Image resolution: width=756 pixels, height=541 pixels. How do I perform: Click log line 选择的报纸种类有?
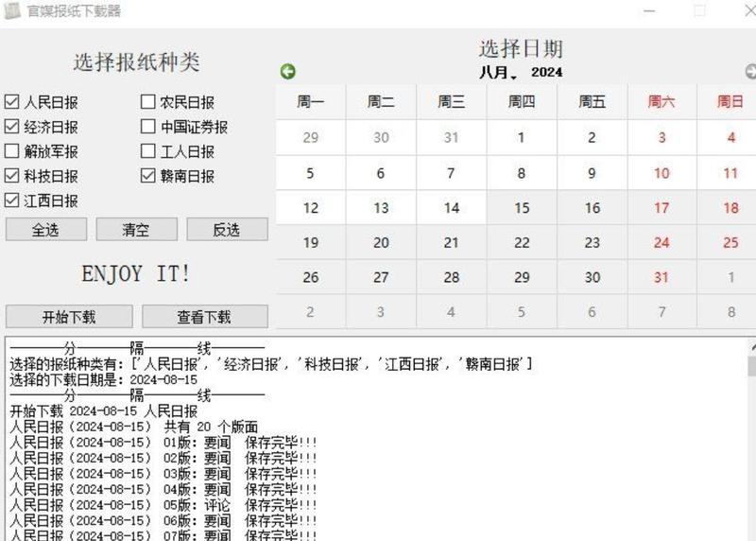(271, 364)
